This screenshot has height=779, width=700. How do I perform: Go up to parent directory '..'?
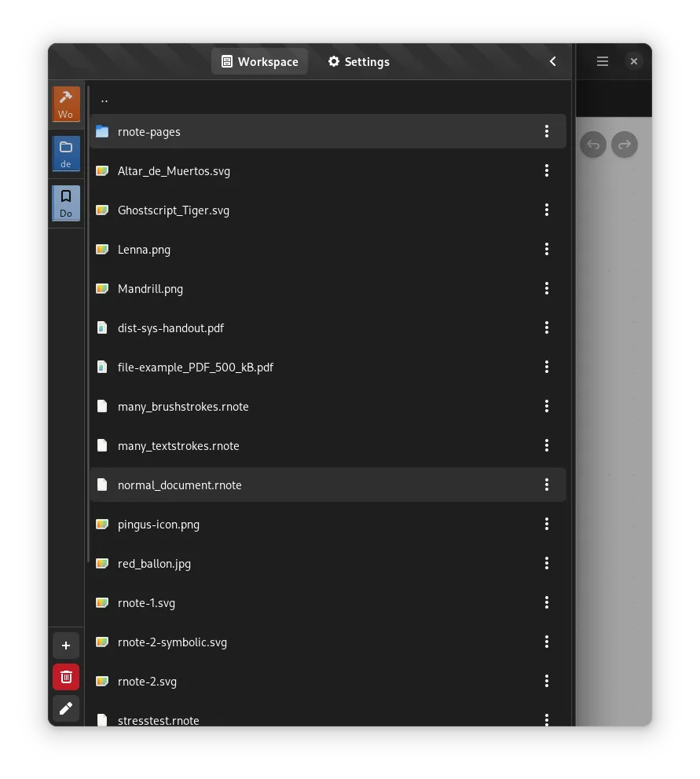click(x=328, y=98)
